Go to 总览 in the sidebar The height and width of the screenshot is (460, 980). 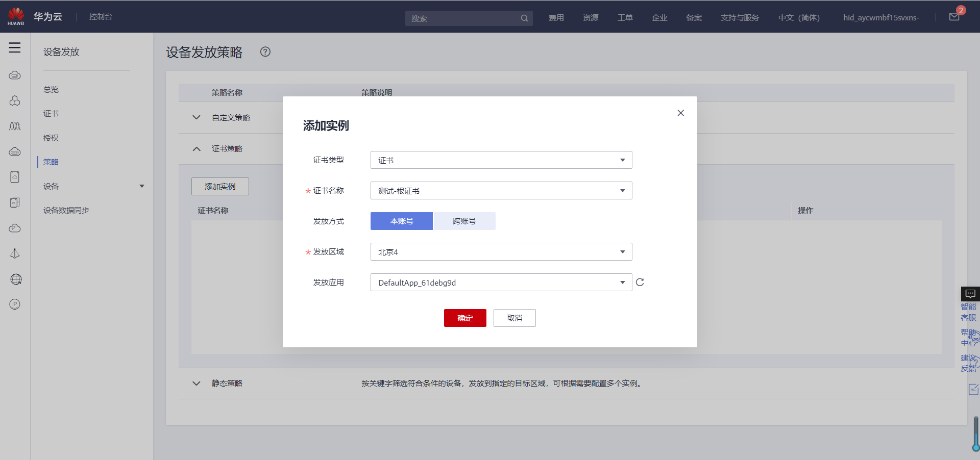point(51,89)
